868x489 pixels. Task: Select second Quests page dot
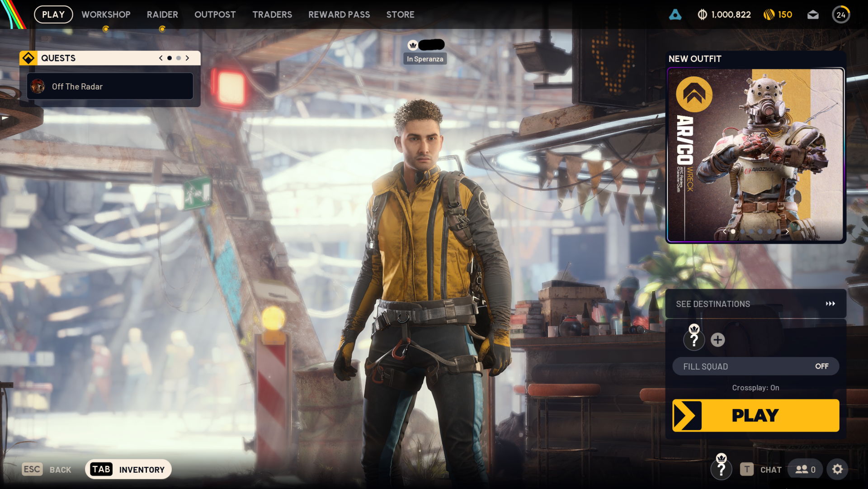pos(179,58)
